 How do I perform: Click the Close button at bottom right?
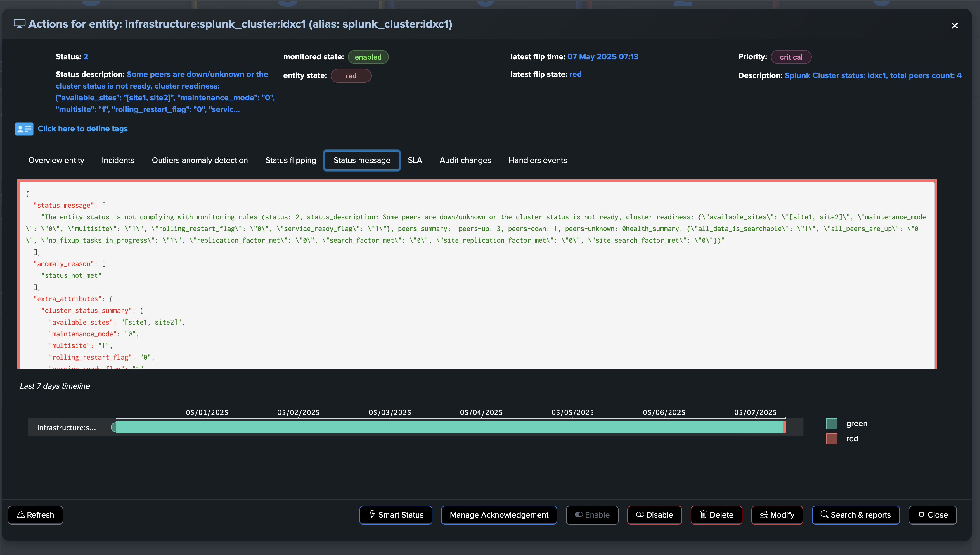(x=932, y=515)
